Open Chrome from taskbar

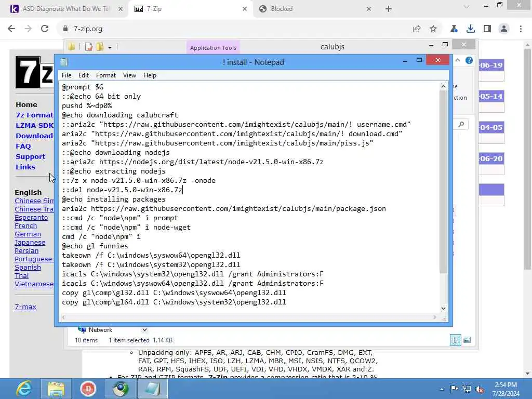[121, 389]
